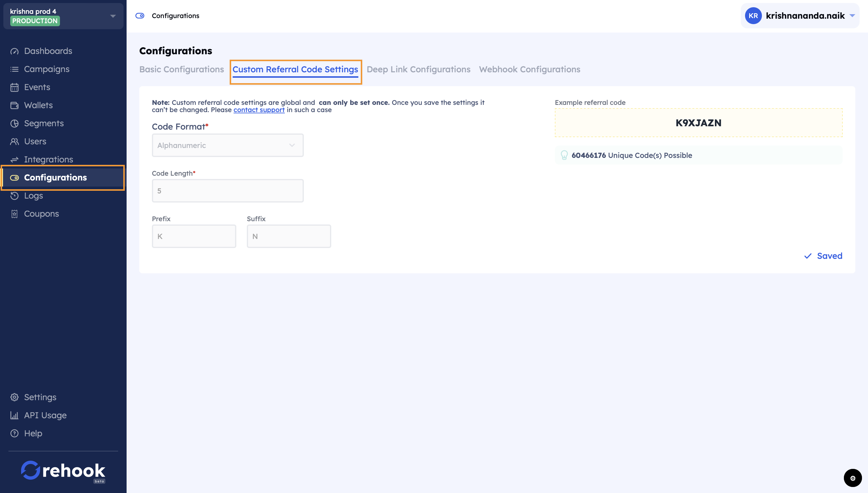Click the Help icon in sidebar
The image size is (868, 493).
[x=15, y=433]
